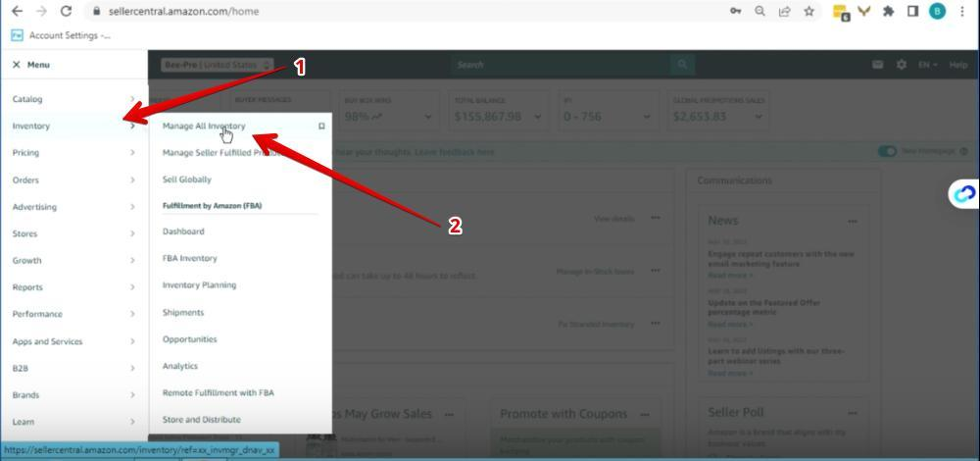Expand the Orders menu chevron
Viewport: 980px width, 461px height.
[x=132, y=179]
